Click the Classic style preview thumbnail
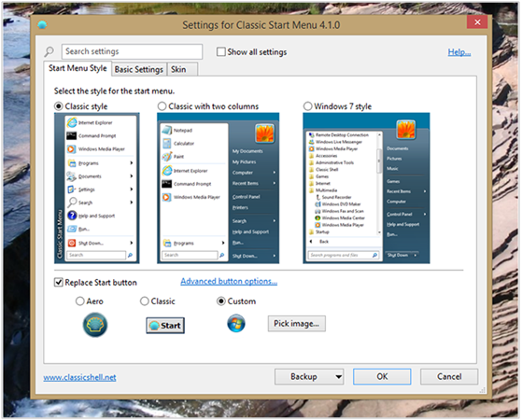Viewport: 522px width, 420px height. (x=97, y=189)
